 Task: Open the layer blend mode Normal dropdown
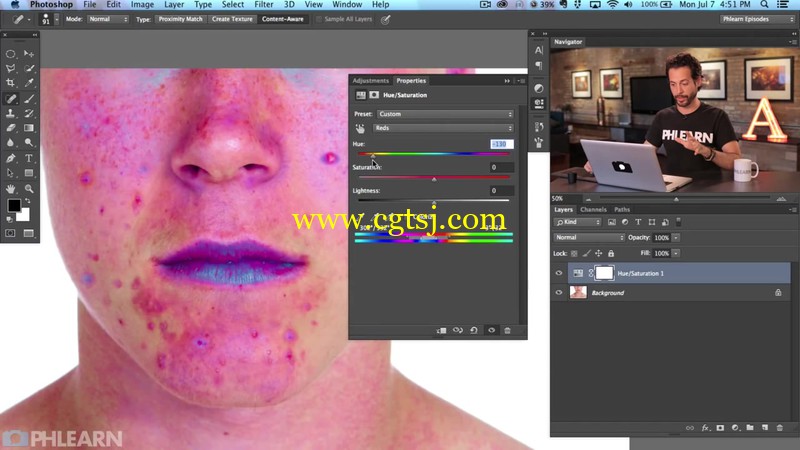coord(589,238)
